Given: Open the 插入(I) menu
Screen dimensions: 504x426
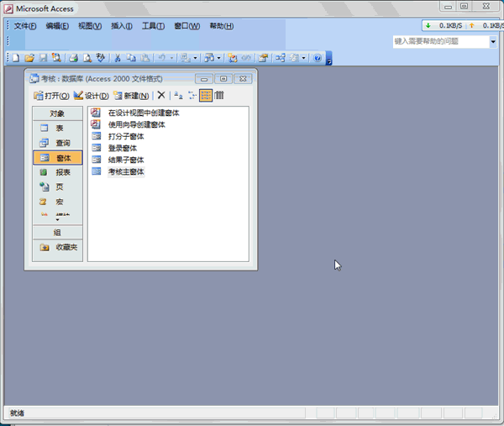Looking at the screenshot, I should coord(122,26).
